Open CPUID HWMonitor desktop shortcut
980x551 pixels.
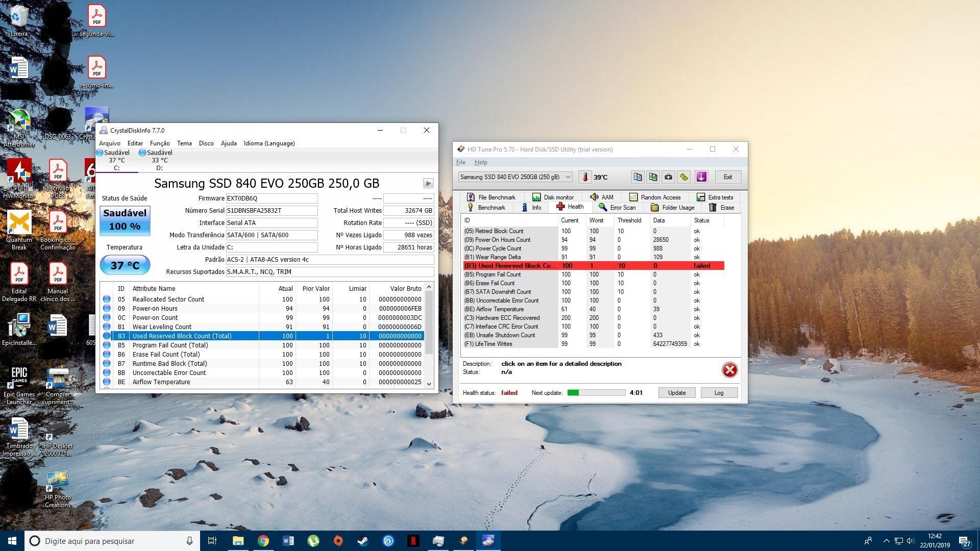[x=19, y=179]
